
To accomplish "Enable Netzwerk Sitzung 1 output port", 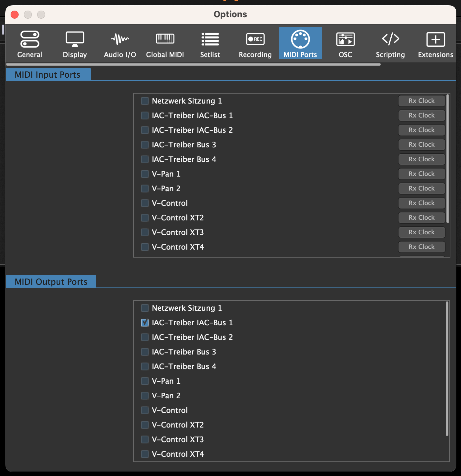I will click(145, 308).
